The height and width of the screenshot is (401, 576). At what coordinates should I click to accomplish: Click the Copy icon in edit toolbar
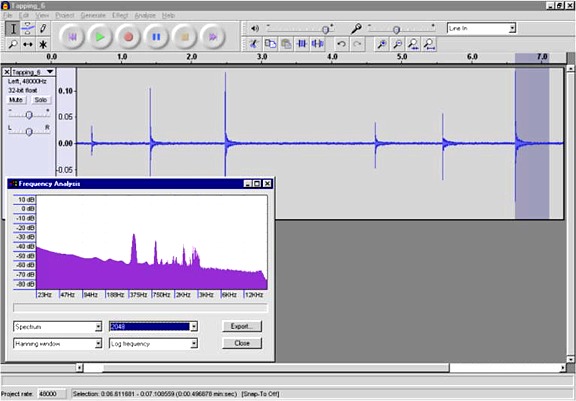pos(271,44)
